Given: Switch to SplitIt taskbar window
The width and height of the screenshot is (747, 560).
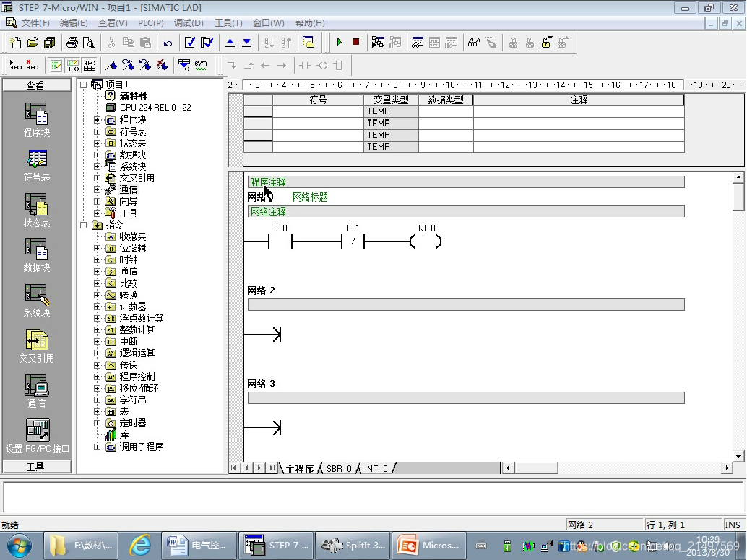Looking at the screenshot, I should pos(353,546).
